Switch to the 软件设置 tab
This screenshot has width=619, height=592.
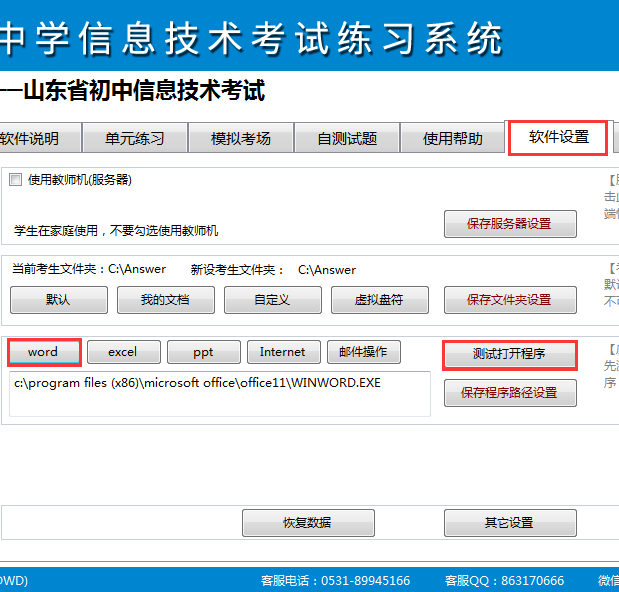click(x=558, y=137)
